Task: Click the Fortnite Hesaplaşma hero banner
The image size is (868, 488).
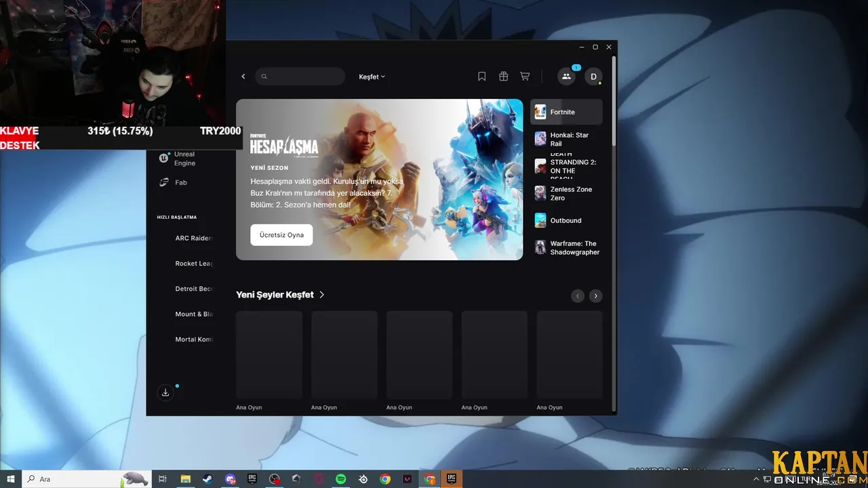Action: click(379, 180)
